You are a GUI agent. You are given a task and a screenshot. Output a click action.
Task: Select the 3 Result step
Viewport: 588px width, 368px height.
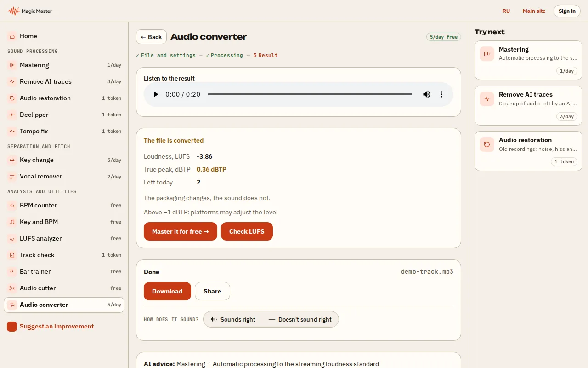266,55
